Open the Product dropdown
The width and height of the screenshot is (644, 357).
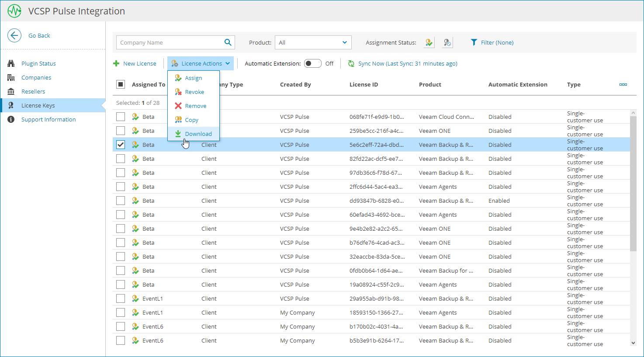click(x=313, y=42)
